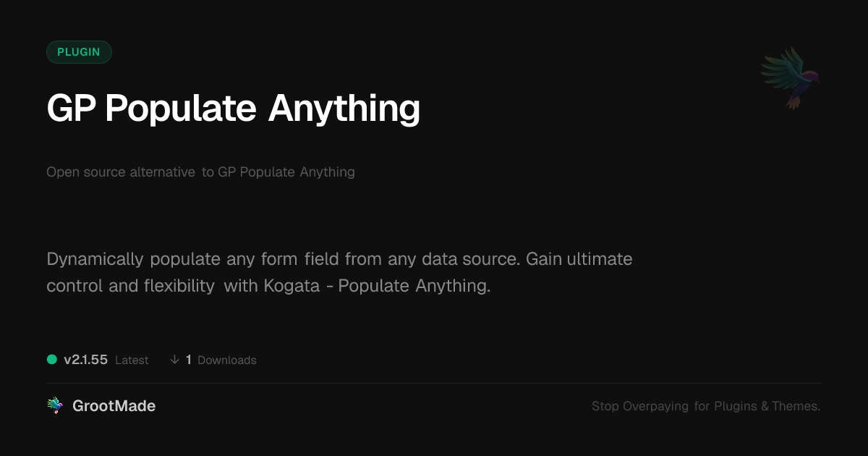Click the Stop Overpaying tagline text
This screenshot has height=456, width=868.
(640, 406)
